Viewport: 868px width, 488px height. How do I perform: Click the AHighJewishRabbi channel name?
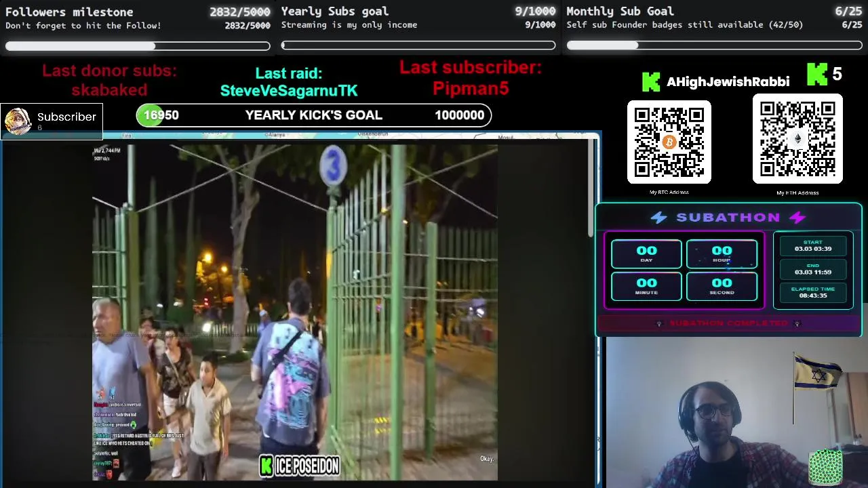[728, 82]
